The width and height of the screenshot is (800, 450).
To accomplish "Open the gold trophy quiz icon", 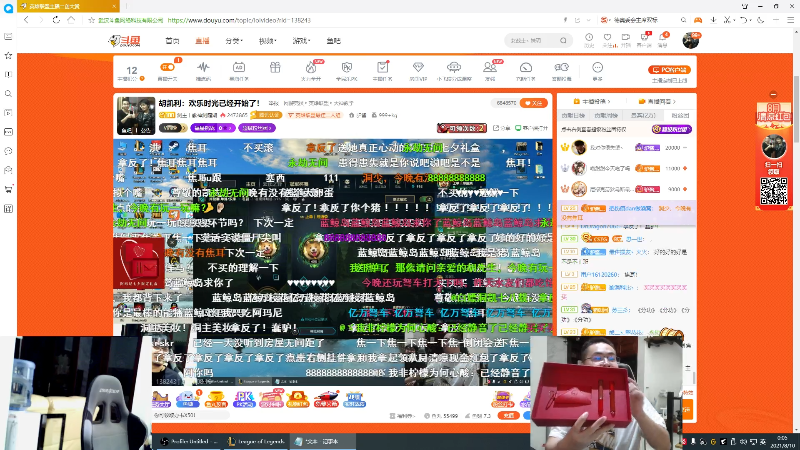I will 216,398.
